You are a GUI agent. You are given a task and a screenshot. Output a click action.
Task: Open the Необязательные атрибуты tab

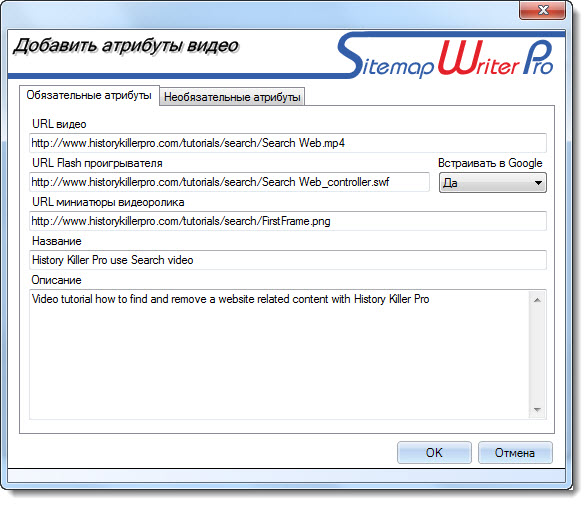point(232,97)
